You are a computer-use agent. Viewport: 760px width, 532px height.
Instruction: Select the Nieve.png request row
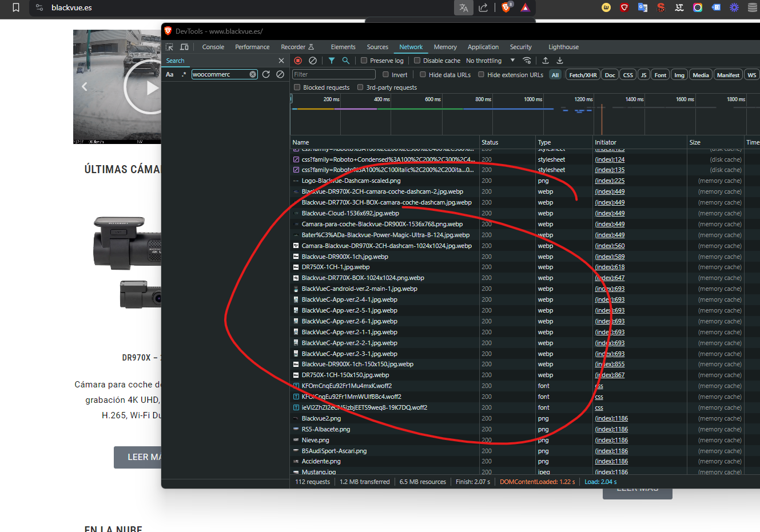[525, 440]
